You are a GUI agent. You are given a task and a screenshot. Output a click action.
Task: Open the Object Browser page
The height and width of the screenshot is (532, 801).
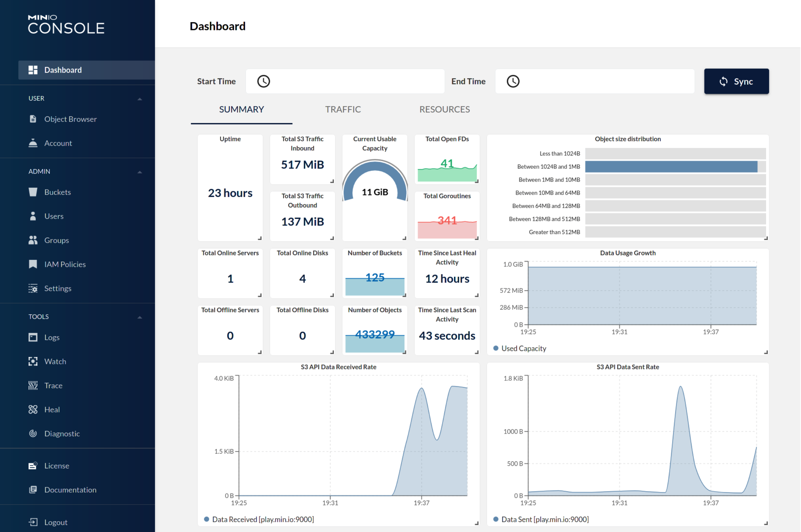point(70,119)
